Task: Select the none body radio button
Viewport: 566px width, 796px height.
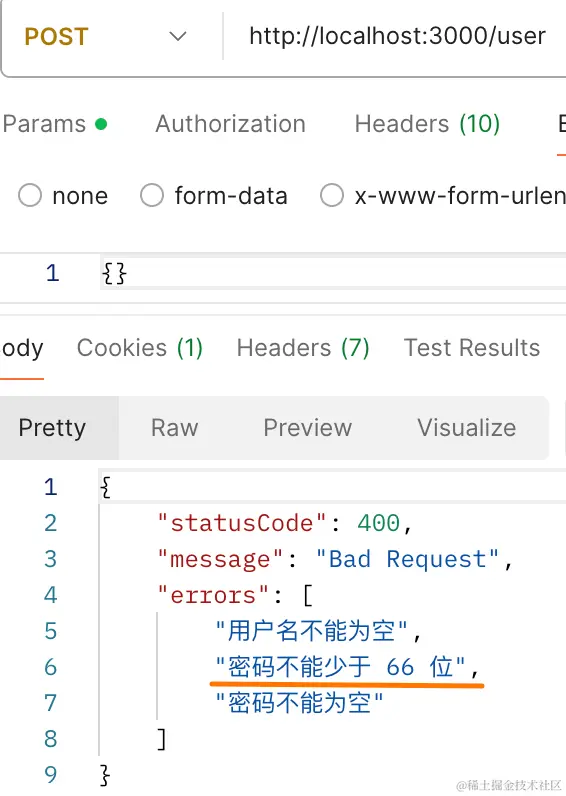Action: tap(29, 195)
